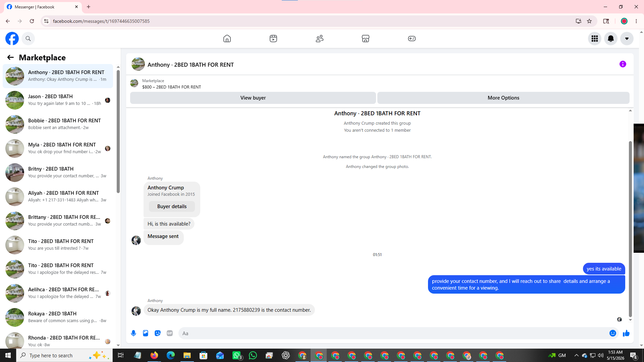Open File Explorer from the taskbar
This screenshot has height=362, width=644.
[x=187, y=355]
